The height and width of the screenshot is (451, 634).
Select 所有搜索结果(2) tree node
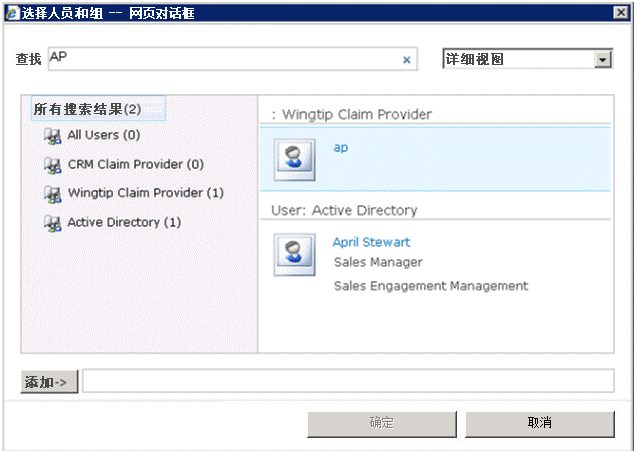tap(87, 108)
